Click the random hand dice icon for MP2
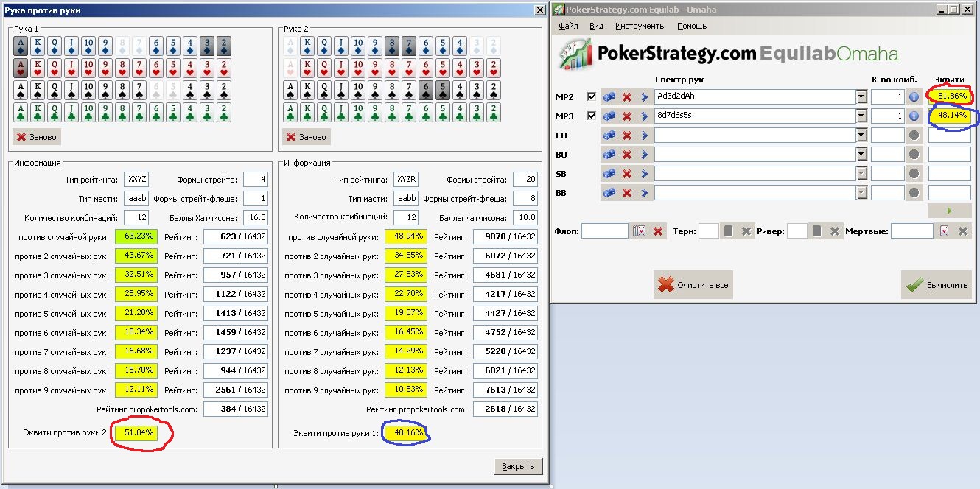 (609, 97)
